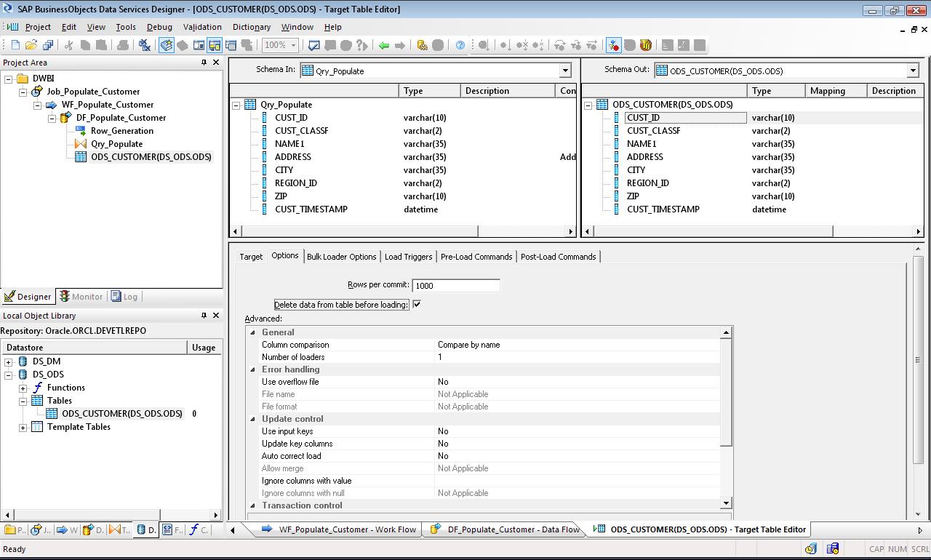This screenshot has width=931, height=560.
Task: Click the Cut scissors toolbar icon
Action: 69,45
